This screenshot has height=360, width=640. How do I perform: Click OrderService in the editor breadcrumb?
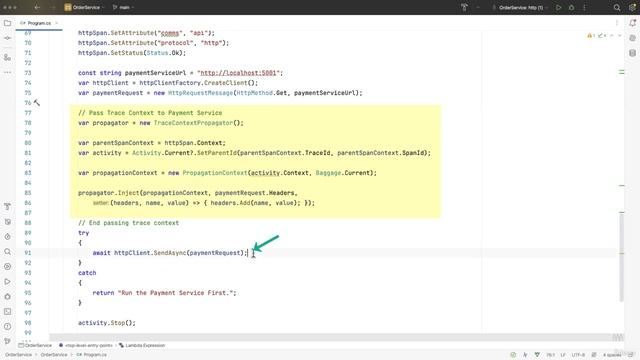point(36,345)
